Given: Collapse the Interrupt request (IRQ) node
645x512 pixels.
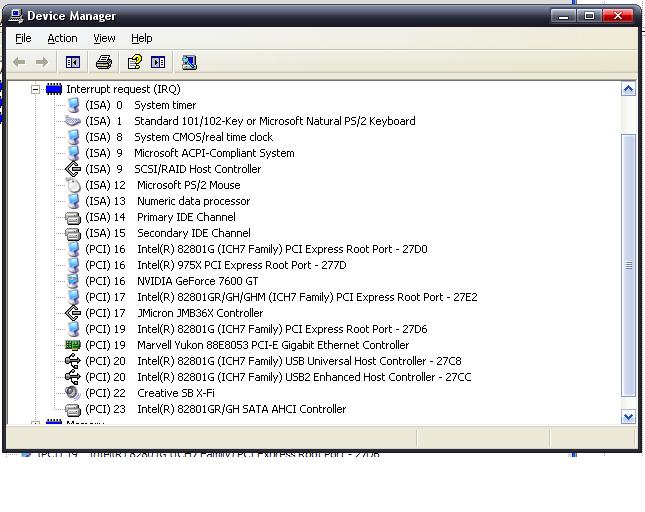Looking at the screenshot, I should [35, 89].
